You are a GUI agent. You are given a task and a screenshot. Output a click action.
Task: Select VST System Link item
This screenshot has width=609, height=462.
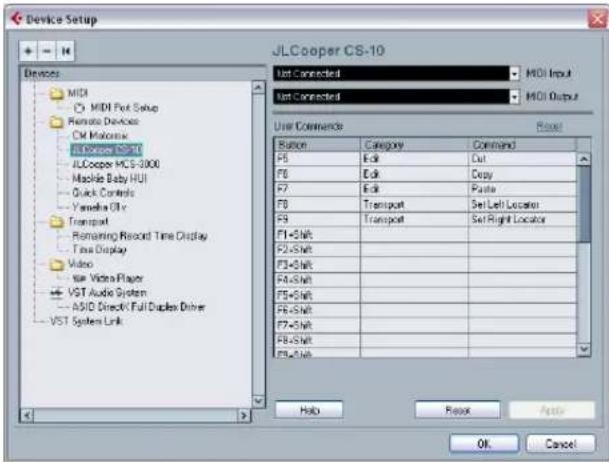(x=86, y=321)
